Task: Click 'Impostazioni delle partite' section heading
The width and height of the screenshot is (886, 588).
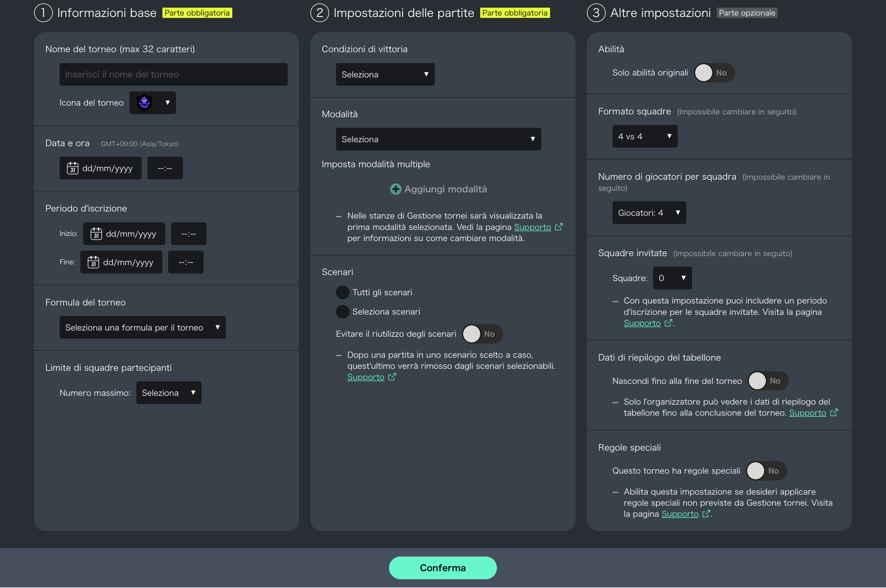Action: tap(404, 13)
